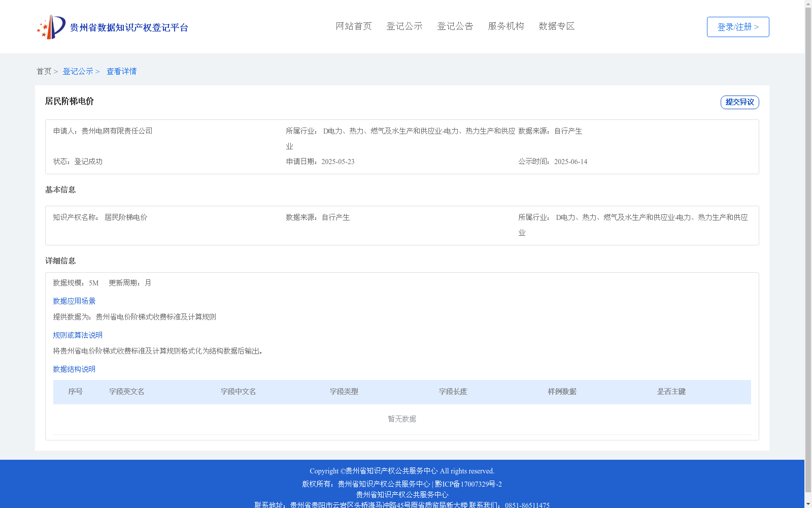Click the application date 2025-05-23
Screen dimensions: 812x508
coord(338,162)
